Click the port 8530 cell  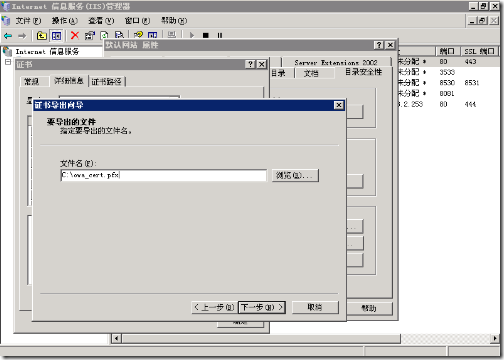447,83
